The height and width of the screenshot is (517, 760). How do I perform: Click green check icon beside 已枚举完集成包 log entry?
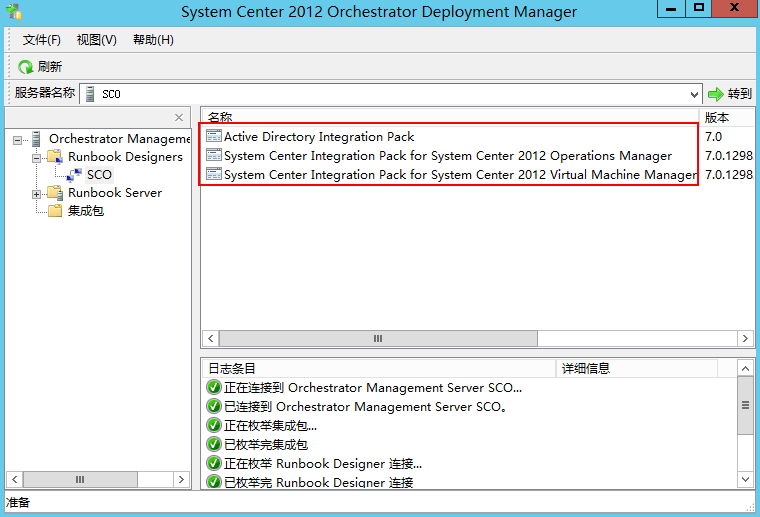click(x=214, y=444)
